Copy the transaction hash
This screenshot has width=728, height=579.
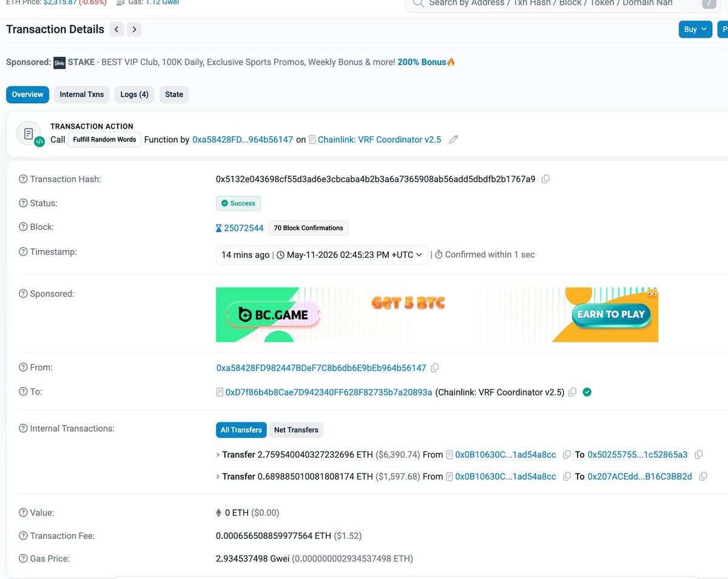(545, 179)
